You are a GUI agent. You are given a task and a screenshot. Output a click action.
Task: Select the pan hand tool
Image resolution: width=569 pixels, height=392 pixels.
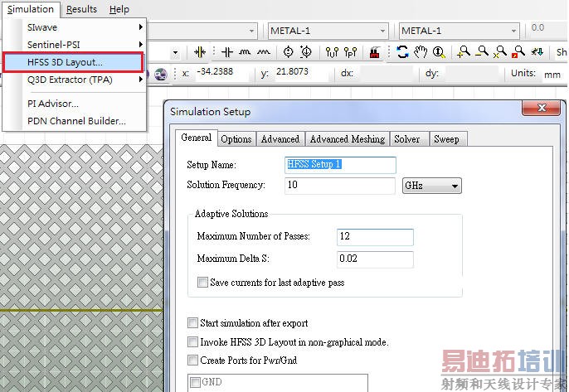coord(421,52)
